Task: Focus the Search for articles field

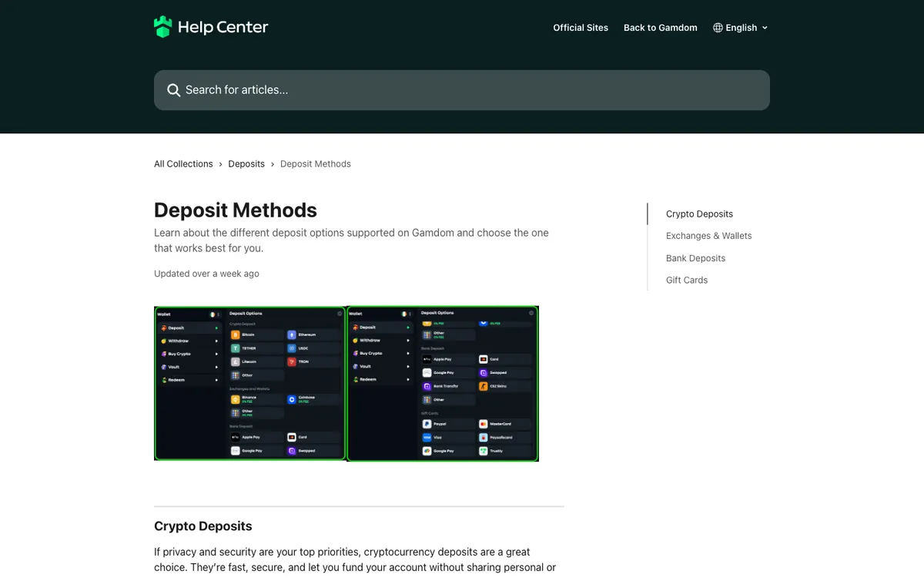Action: click(x=462, y=90)
